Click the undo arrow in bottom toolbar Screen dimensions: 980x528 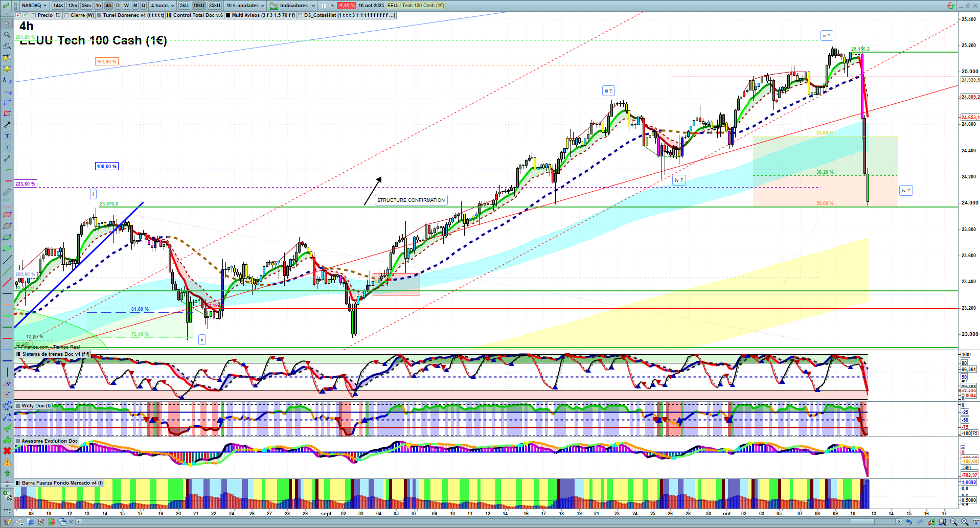[909, 522]
